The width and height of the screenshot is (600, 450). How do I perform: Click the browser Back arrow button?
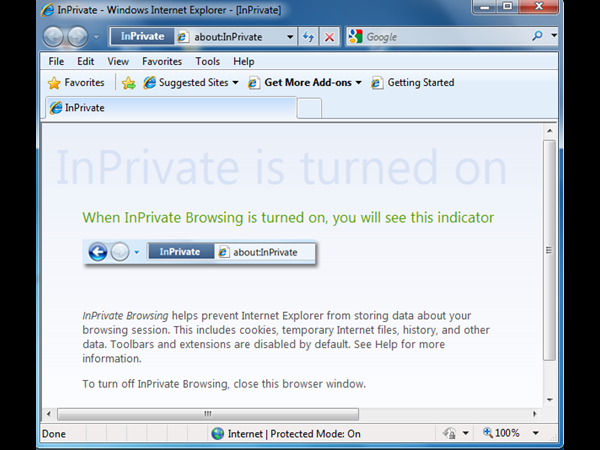53,37
